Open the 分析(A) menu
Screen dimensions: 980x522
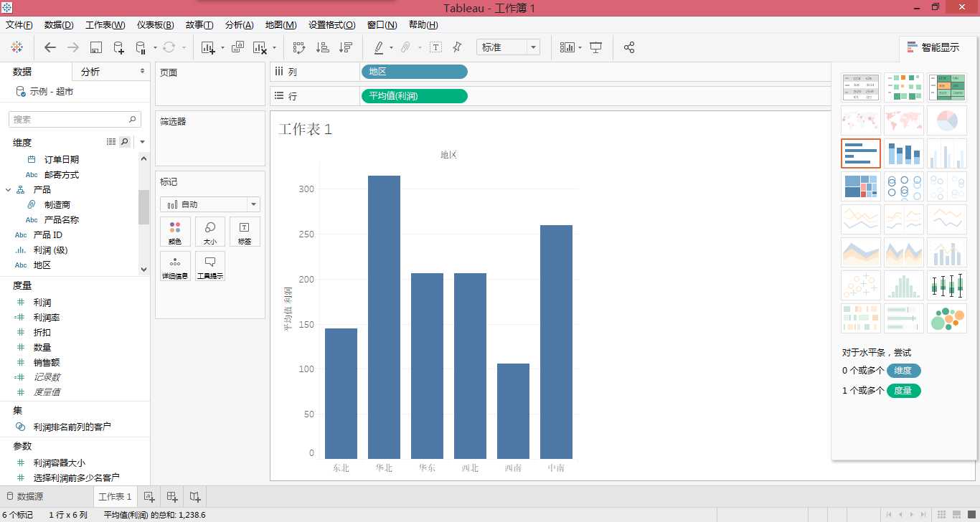pyautogui.click(x=239, y=24)
